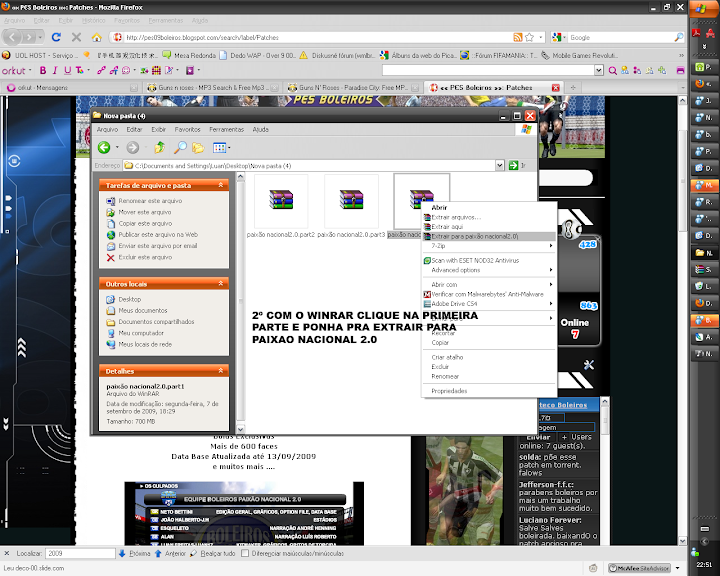Click the Explorer green Go arrow
Image resolution: width=720 pixels, height=576 pixels.
pos(513,165)
